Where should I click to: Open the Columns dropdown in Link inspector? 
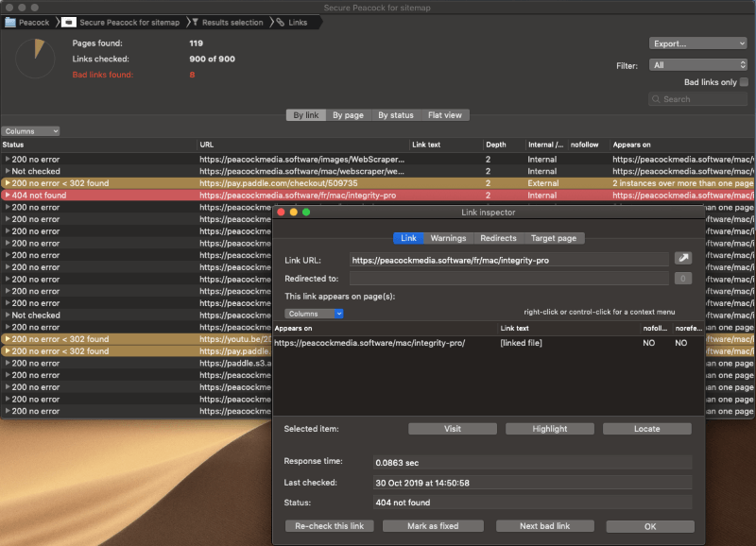tap(314, 314)
